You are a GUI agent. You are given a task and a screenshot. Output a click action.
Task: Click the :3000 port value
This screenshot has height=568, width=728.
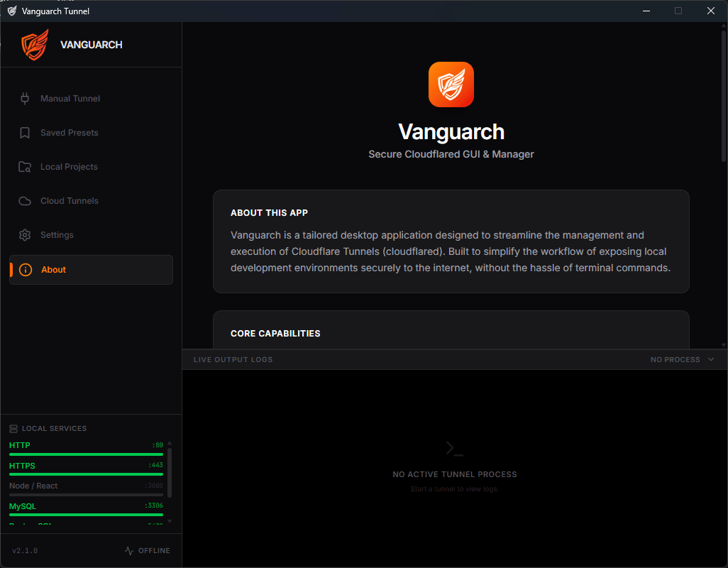point(154,486)
